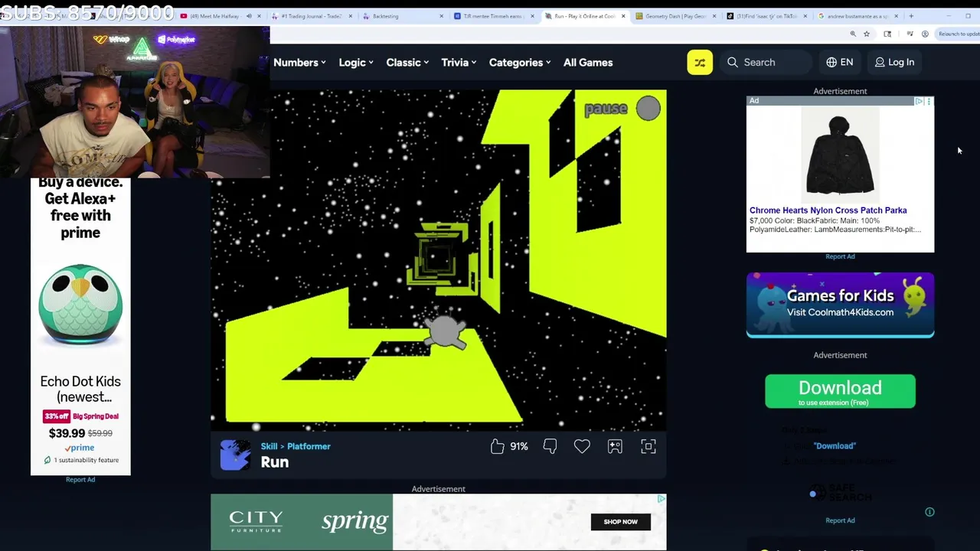
Task: Click the media control icon in browser toolbar
Action: click(910, 34)
